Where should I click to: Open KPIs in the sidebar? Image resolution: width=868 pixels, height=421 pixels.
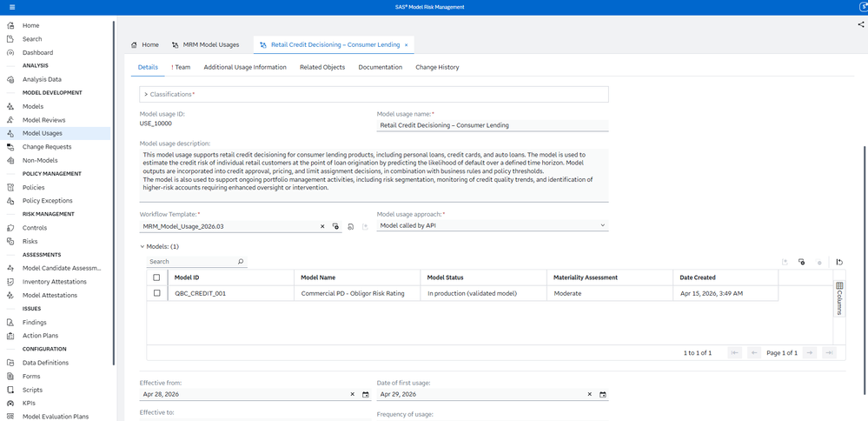click(29, 404)
